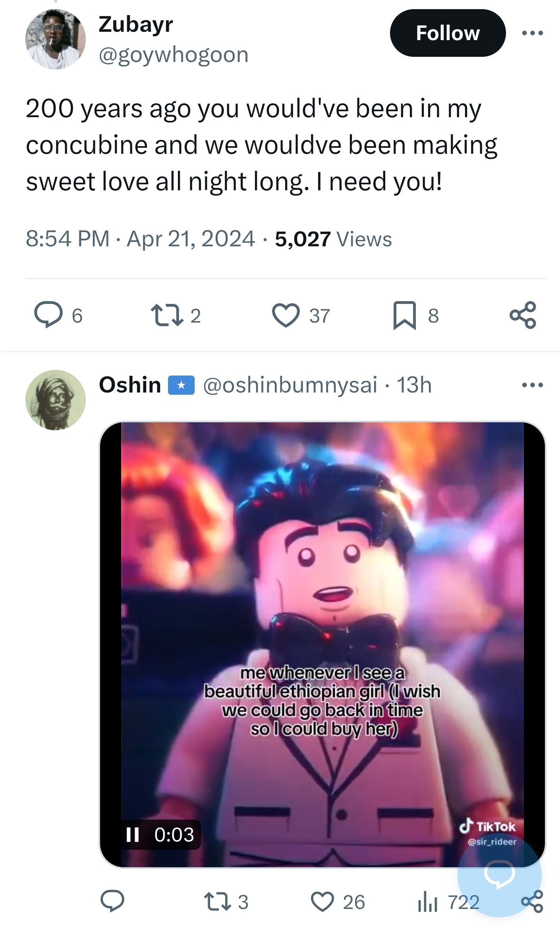Tap the floating compose reply button
Image resolution: width=560 pixels, height=932 pixels.
(499, 874)
